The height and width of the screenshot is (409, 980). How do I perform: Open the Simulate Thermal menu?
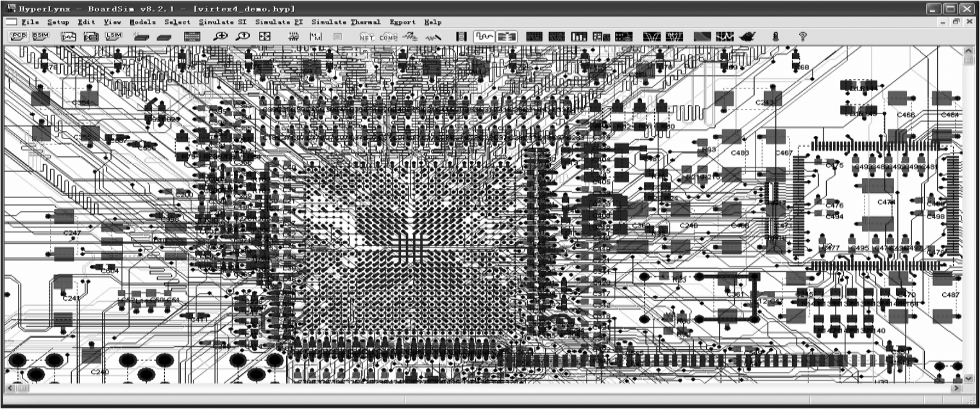(x=346, y=22)
